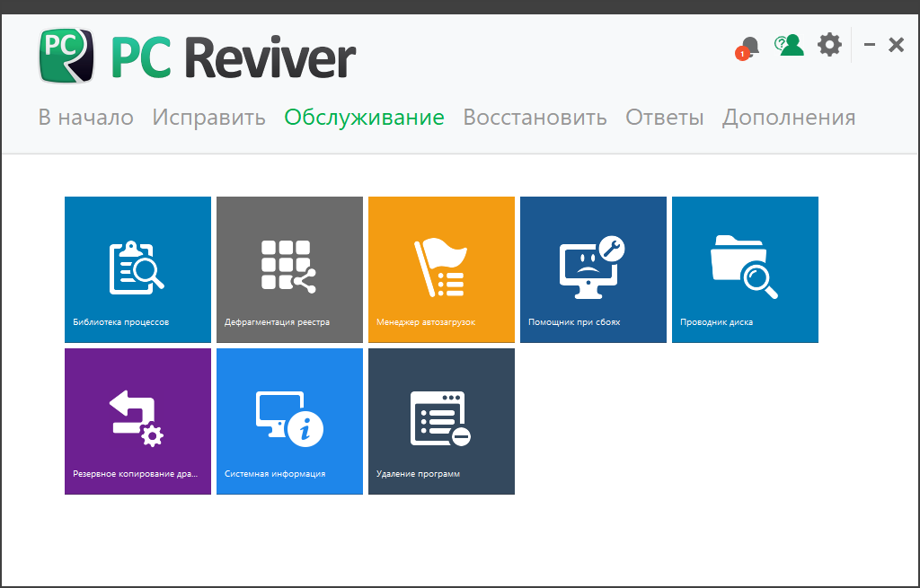
Task: Close the PC Reviver window
Action: tap(896, 45)
